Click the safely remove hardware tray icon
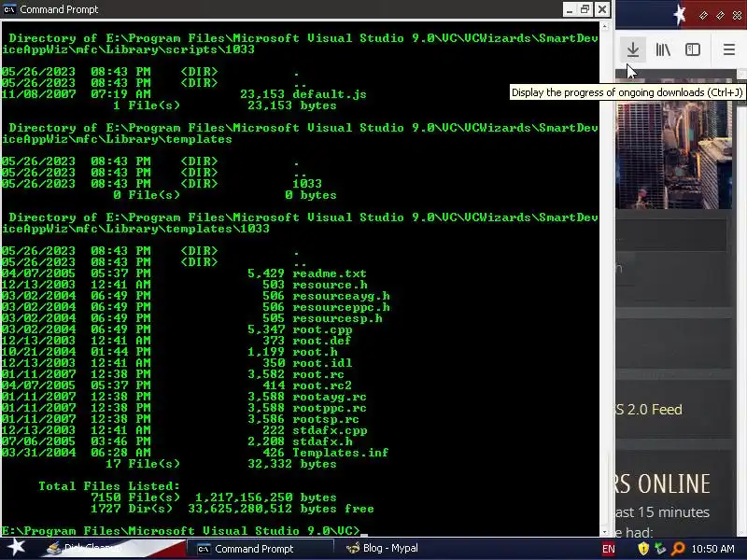The width and height of the screenshot is (747, 560). click(660, 549)
